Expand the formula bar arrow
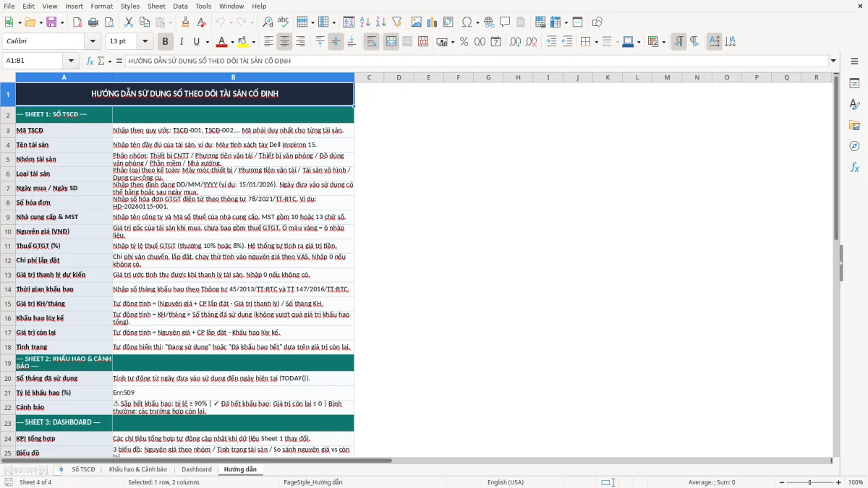868x488 pixels. 833,61
